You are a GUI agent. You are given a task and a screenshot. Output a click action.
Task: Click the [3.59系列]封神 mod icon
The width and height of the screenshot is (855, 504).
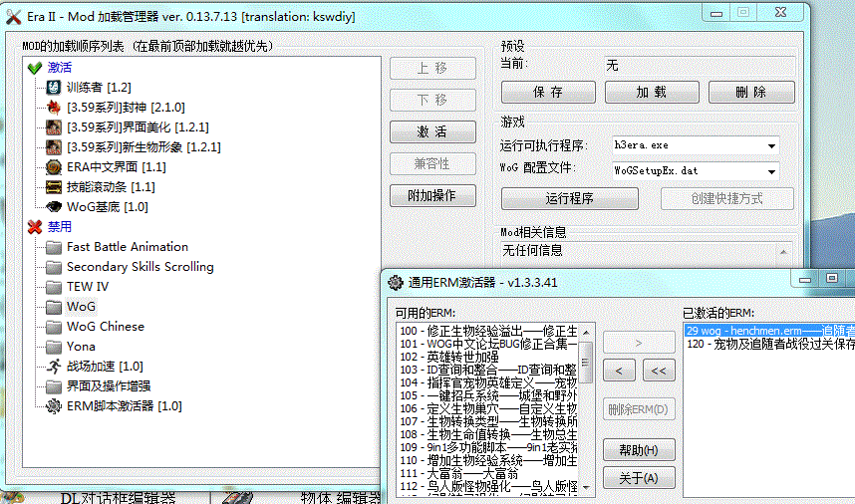(x=54, y=108)
